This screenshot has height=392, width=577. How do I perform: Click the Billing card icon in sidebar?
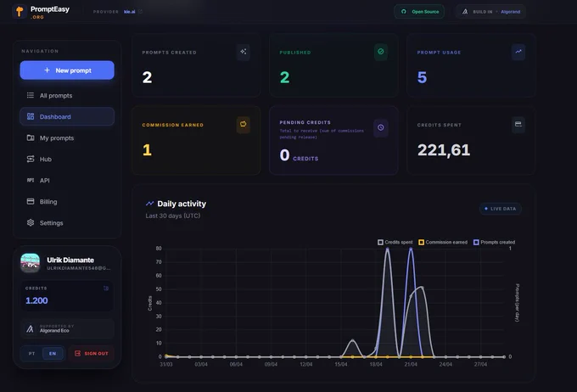coord(31,201)
